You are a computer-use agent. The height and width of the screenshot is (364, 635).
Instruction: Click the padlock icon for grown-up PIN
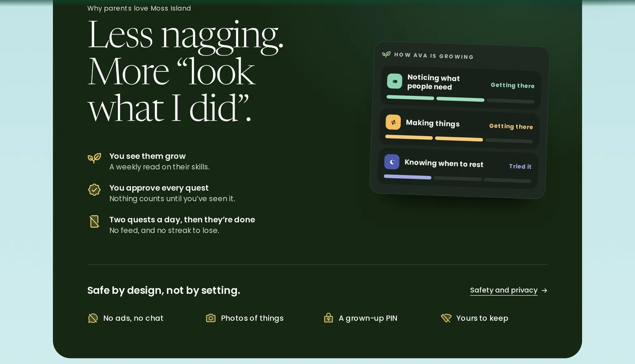click(x=328, y=318)
